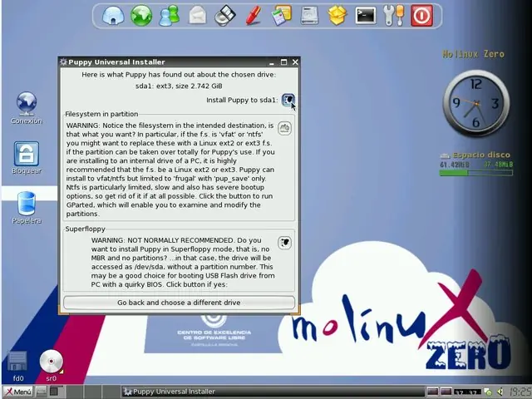The image size is (532, 399).
Task: Click the show desktop icon next to Menú
Action: [41, 392]
